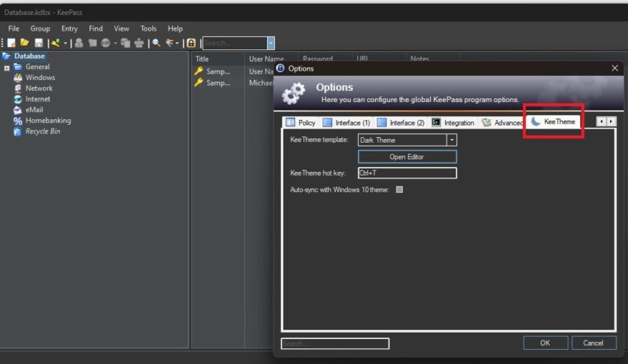628x364 pixels.
Task: Open the Group menu
Action: [x=40, y=28]
